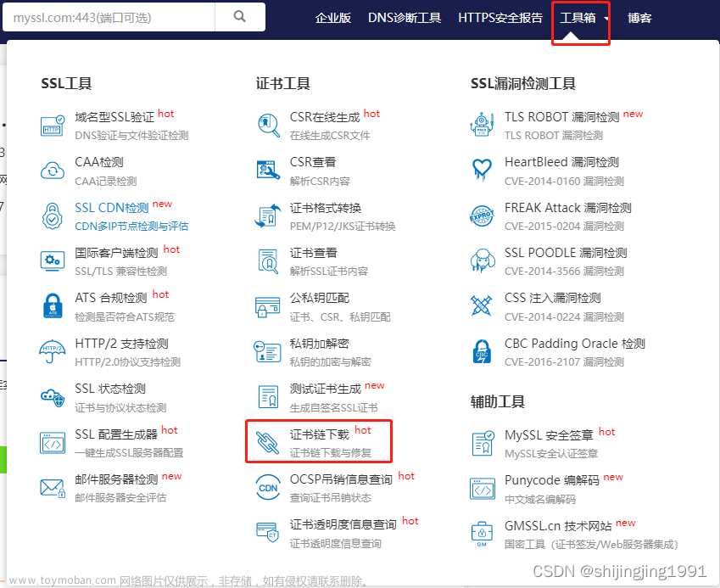Image resolution: width=720 pixels, height=588 pixels.
Task: Open the FREAK Attack 漏洞检测 link
Action: [x=568, y=208]
